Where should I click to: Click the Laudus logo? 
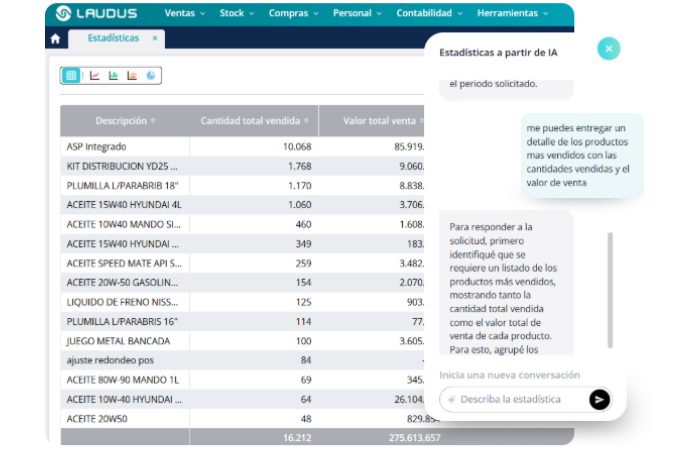(x=97, y=13)
